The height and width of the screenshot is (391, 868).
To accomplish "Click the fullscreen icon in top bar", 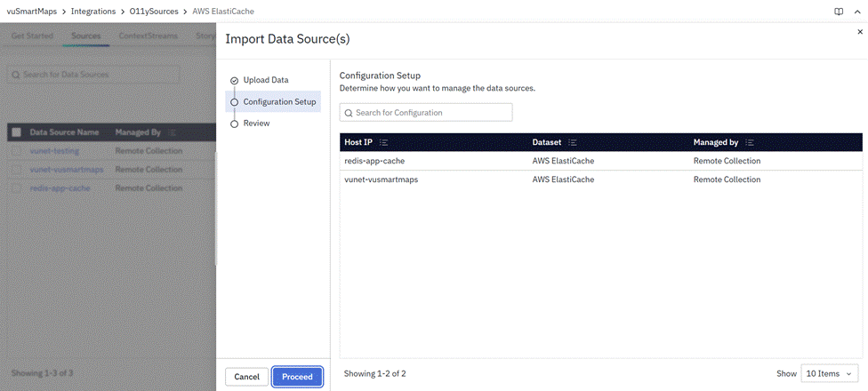I will coord(856,12).
